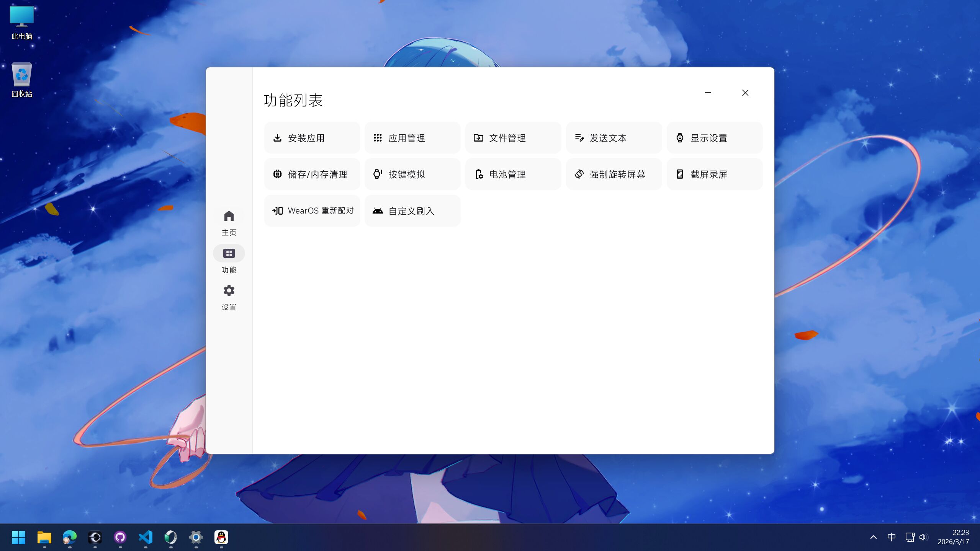Open 显示设置 display settings
Viewport: 980px width, 551px height.
tap(714, 138)
